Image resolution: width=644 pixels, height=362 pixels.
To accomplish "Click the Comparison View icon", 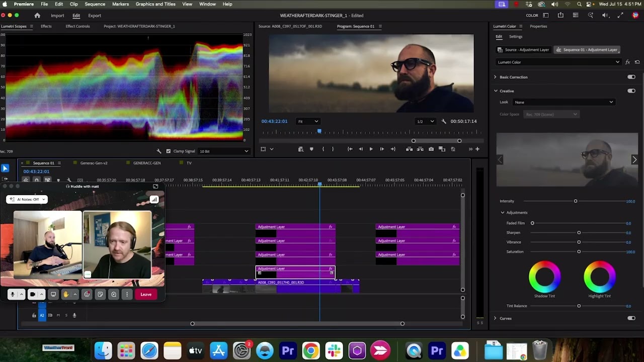I will click(442, 149).
